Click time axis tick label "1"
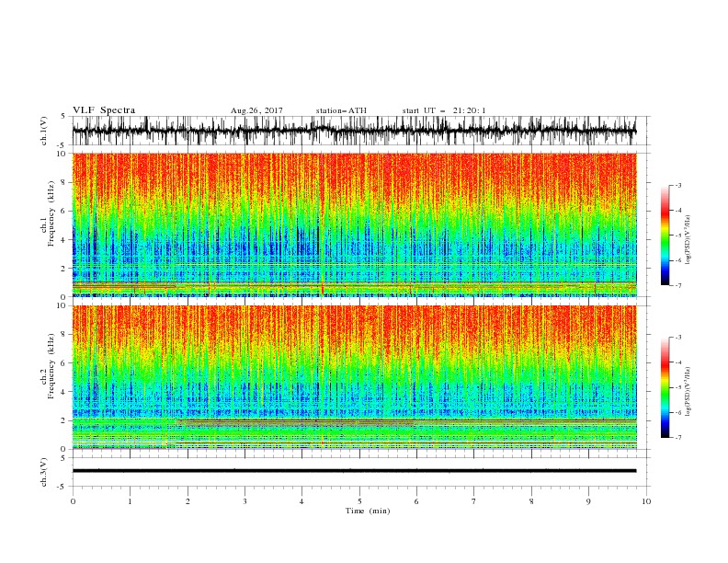This screenshot has height=563, width=728. 130,501
